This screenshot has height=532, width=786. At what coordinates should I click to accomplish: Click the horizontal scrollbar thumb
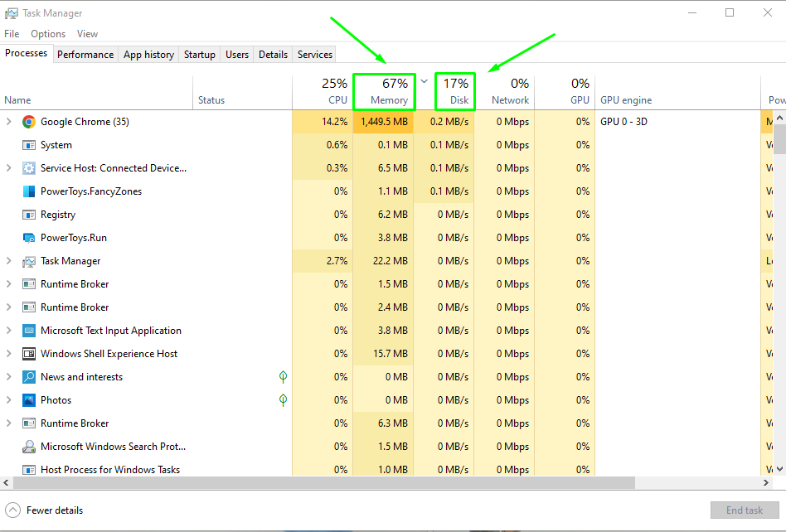324,483
